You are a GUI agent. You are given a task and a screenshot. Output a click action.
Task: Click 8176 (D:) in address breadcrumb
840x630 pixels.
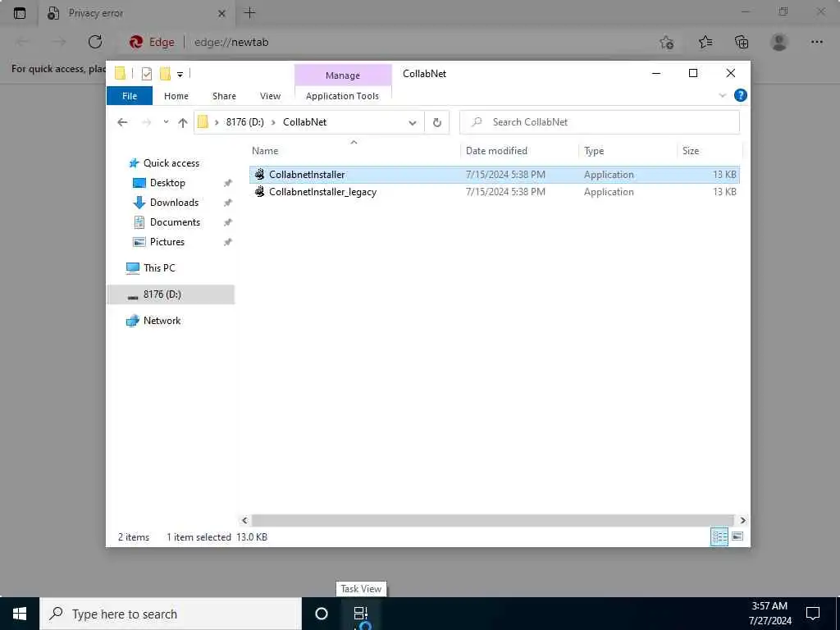click(244, 122)
